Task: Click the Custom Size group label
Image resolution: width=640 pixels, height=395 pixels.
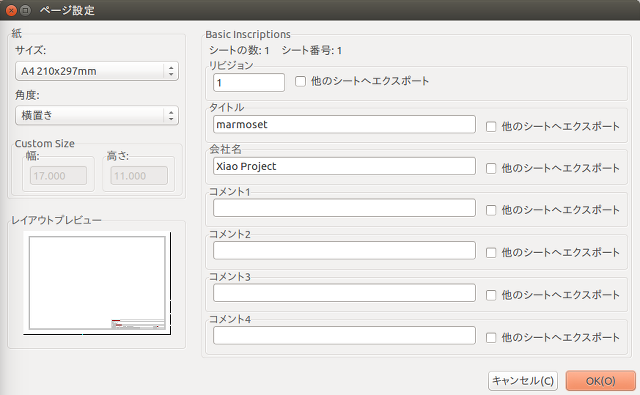Action: pyautogui.click(x=44, y=144)
